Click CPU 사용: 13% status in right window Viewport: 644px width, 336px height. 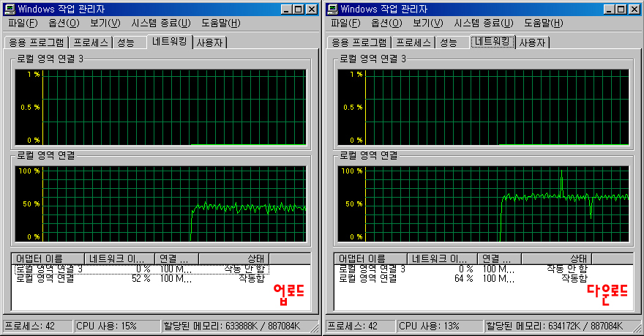coord(440,326)
